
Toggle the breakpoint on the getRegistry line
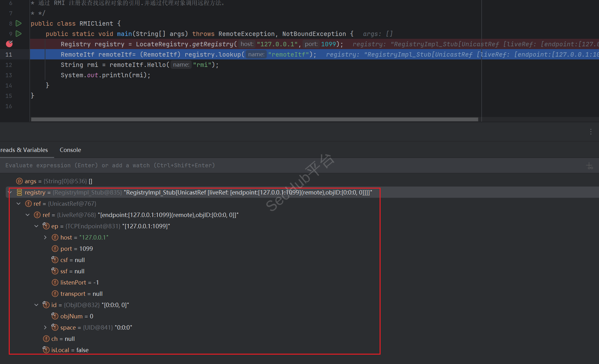click(9, 44)
